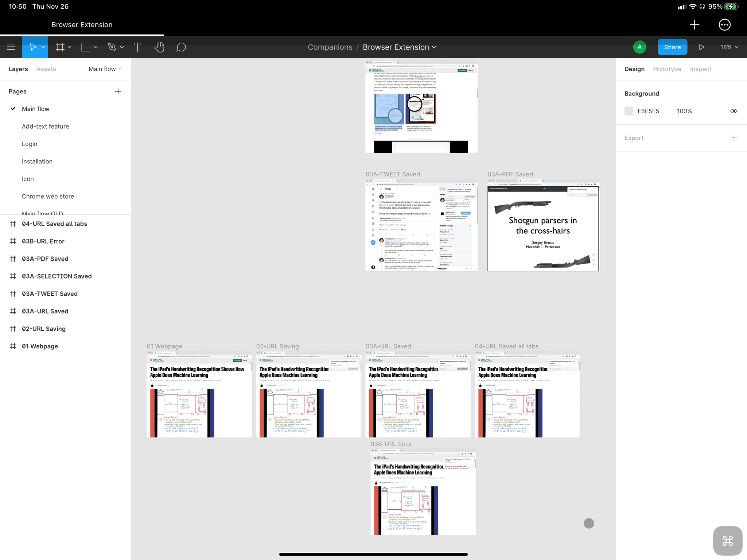Open the comment tool
The height and width of the screenshot is (560, 747).
click(181, 47)
